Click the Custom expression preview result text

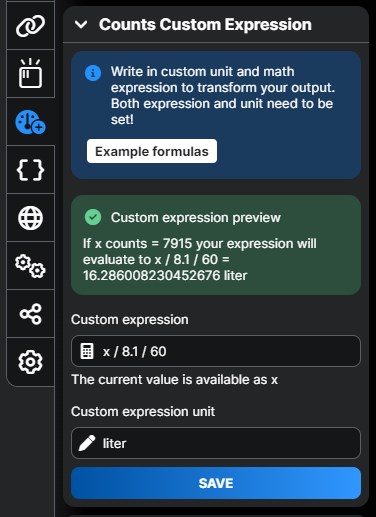[200, 259]
